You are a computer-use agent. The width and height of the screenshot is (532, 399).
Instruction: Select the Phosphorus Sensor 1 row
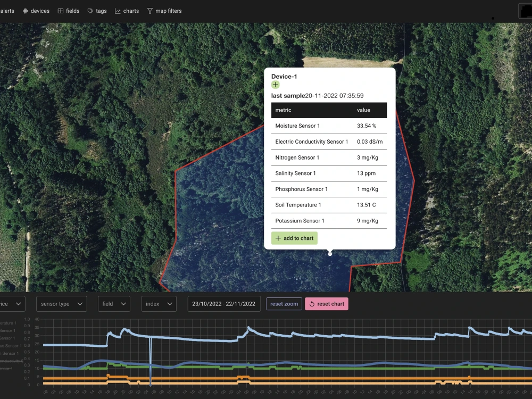click(329, 189)
